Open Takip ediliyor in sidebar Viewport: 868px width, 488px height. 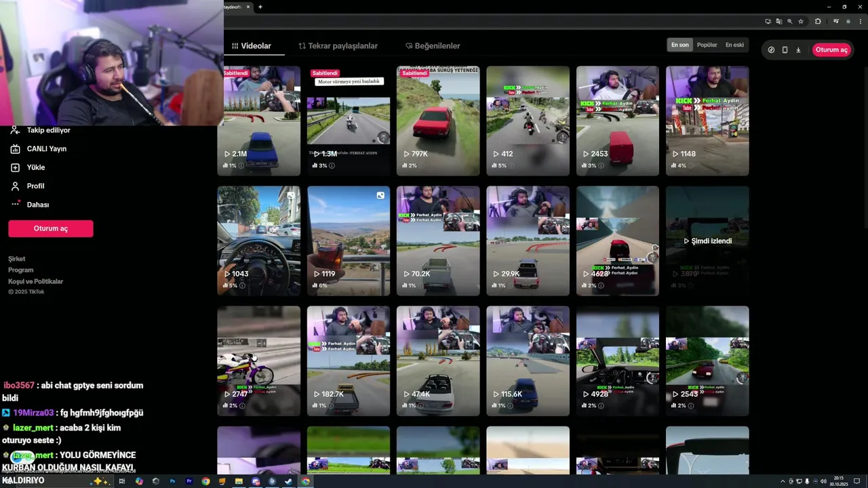(x=41, y=130)
